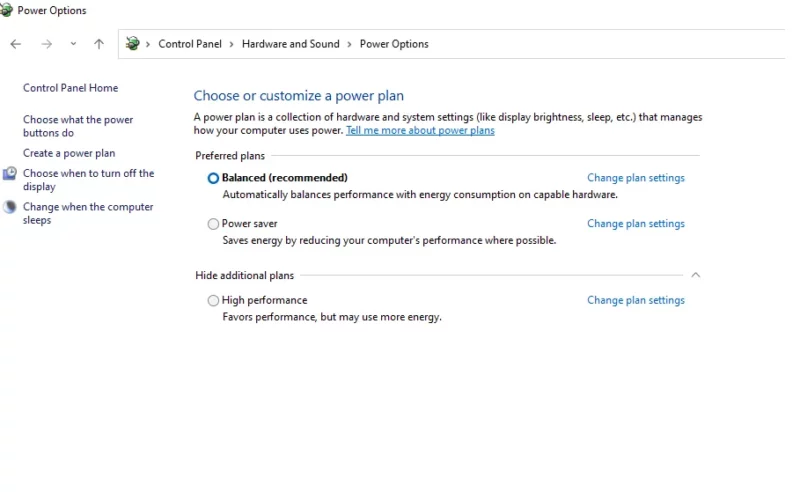Click the sleep moon icon in sidebar

(x=10, y=207)
